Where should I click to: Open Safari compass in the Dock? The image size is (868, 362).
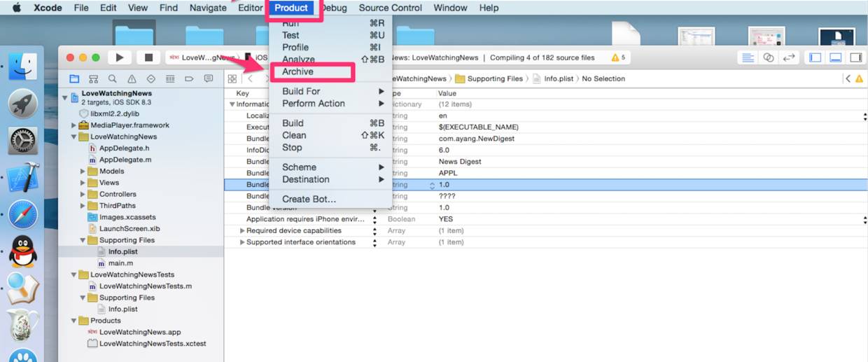coord(22,214)
